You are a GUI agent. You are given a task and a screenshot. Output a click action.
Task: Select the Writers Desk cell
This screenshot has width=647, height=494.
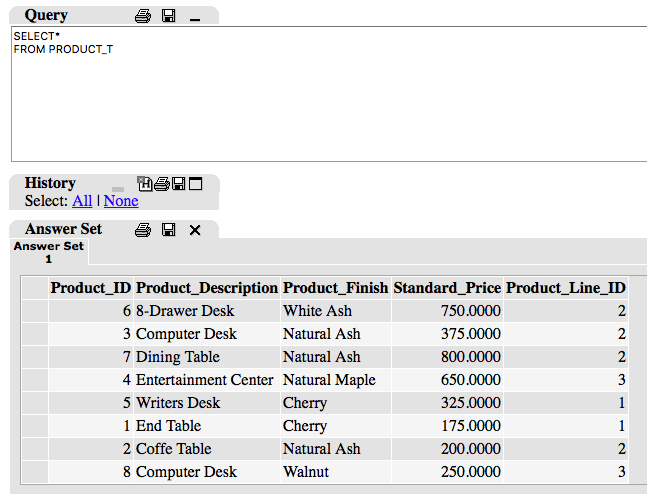point(207,403)
